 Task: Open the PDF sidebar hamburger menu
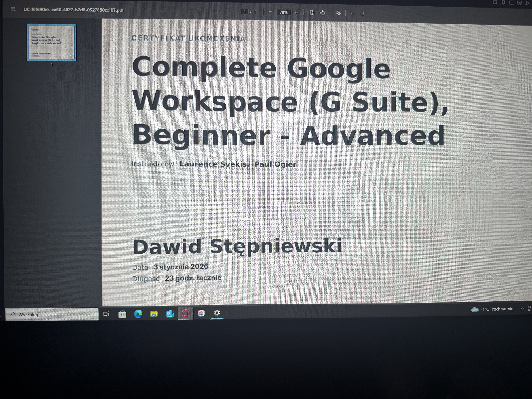tap(13, 9)
